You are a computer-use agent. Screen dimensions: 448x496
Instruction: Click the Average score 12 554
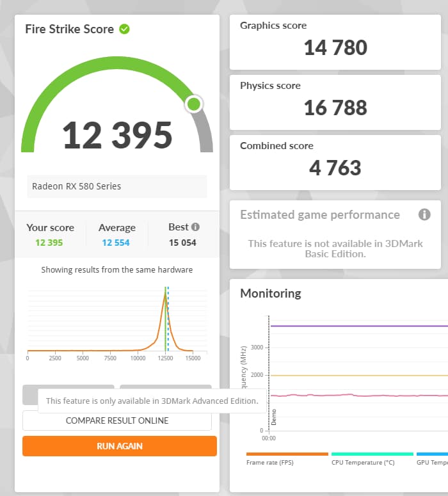tap(116, 243)
